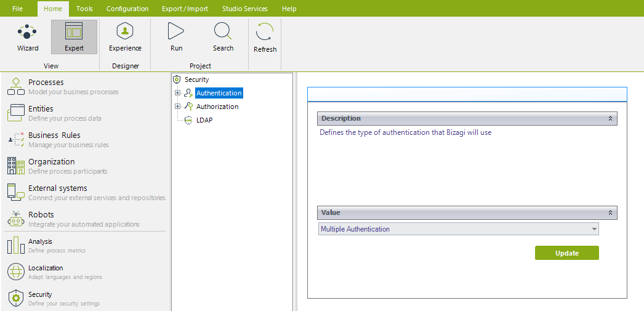This screenshot has height=311, width=644.
Task: Expand the Authentication tree node
Action: 177,93
